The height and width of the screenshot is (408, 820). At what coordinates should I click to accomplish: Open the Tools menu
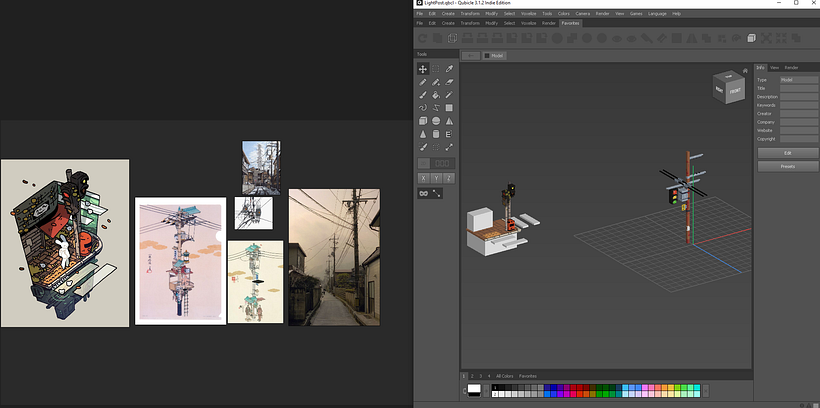(547, 14)
